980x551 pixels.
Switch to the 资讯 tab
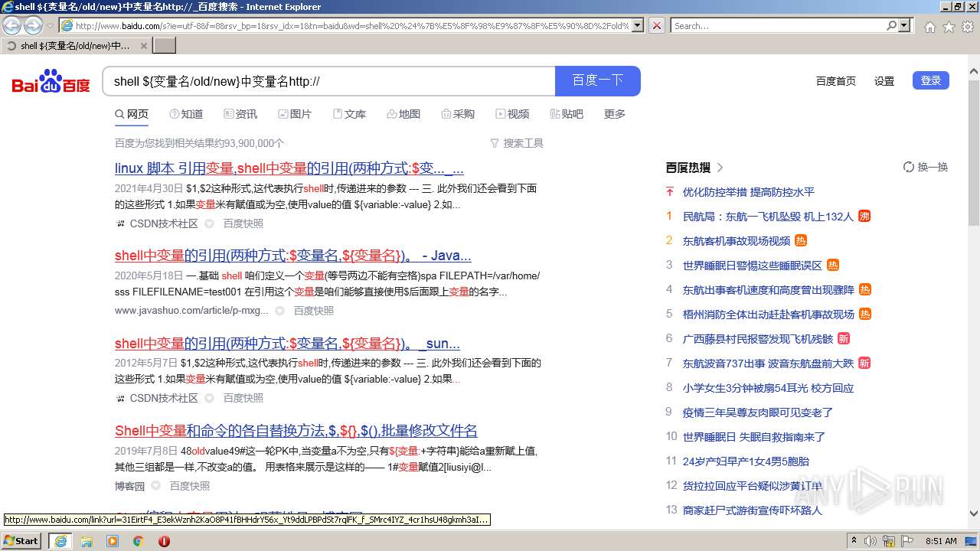(x=240, y=114)
